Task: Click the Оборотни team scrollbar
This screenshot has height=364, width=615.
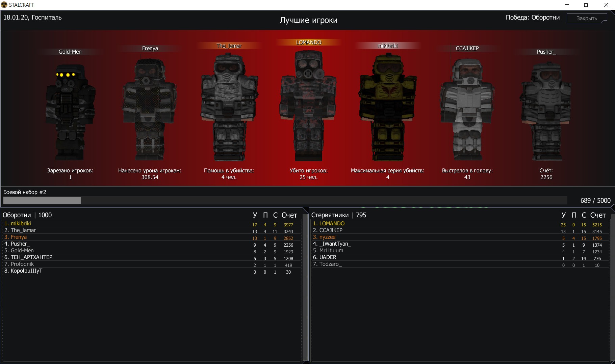Action: [x=305, y=287]
